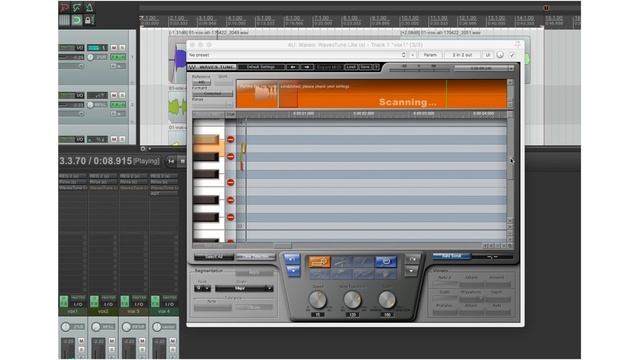Click the orange Scanning overview waveform
The width and height of the screenshot is (640, 360).
[371, 94]
